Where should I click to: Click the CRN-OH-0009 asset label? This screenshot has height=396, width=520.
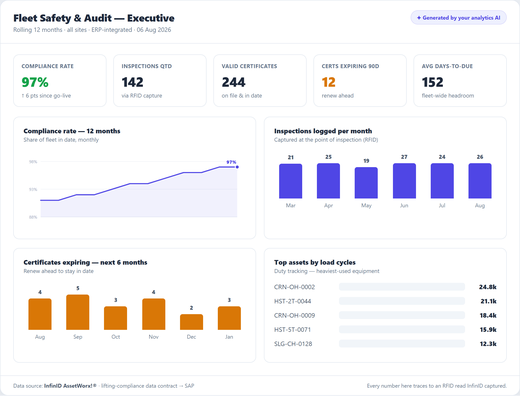(x=294, y=315)
